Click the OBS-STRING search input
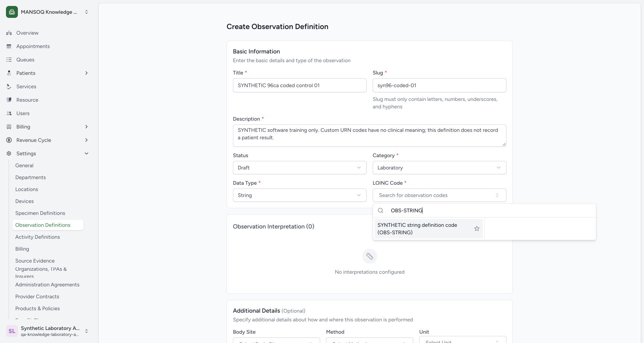 click(x=490, y=210)
